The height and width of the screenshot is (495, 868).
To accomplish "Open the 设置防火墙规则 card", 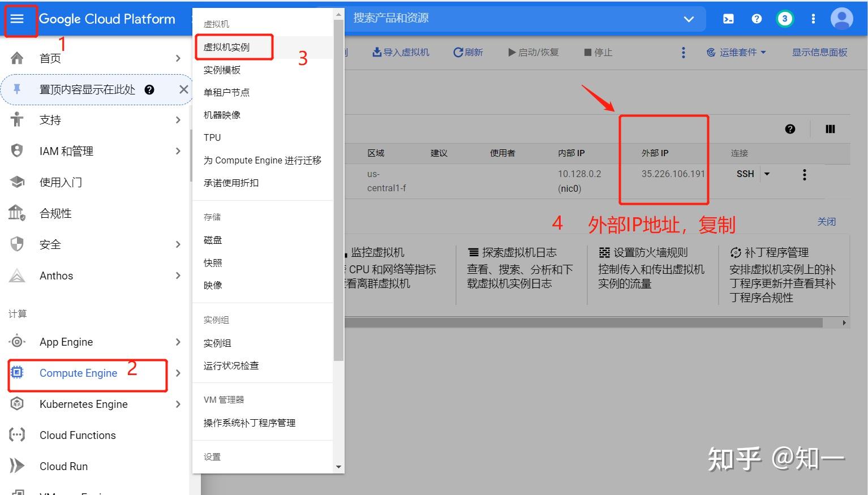I will point(651,268).
